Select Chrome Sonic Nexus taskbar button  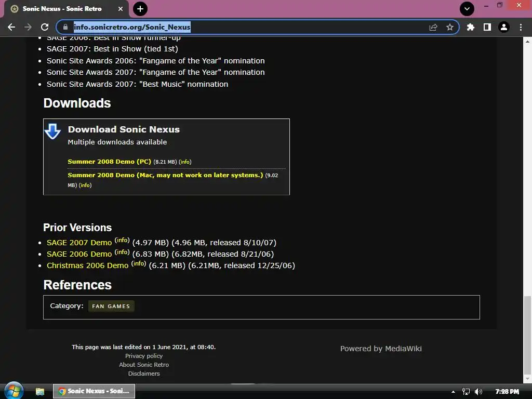click(x=94, y=391)
